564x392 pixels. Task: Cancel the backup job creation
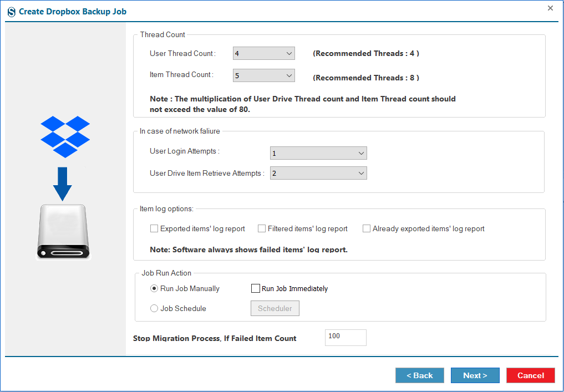(531, 375)
